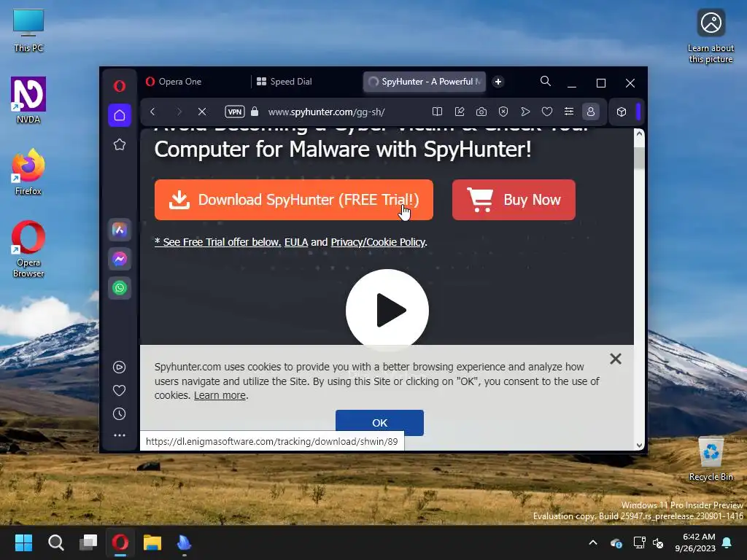747x560 pixels.
Task: Open a new tab with plus button
Action: tap(498, 82)
